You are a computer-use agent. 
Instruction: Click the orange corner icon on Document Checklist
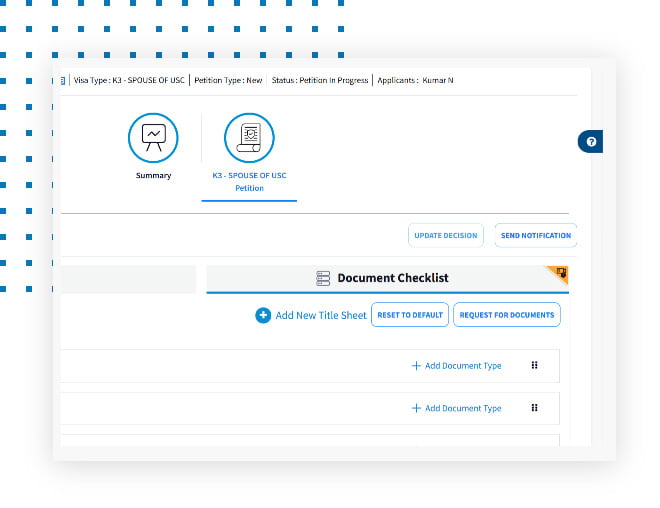click(x=561, y=271)
